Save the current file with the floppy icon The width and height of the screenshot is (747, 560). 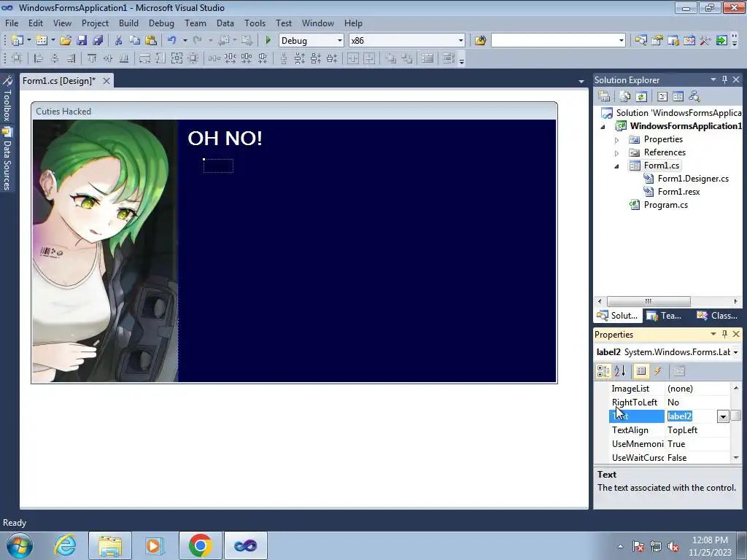pos(82,41)
